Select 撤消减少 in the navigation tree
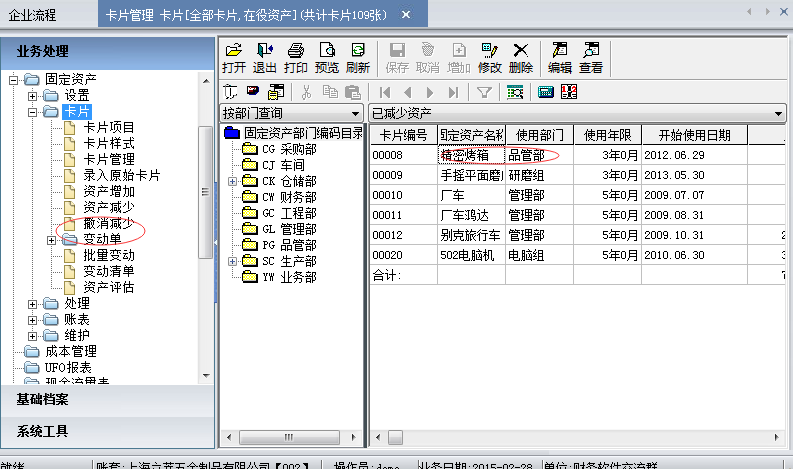 108,223
